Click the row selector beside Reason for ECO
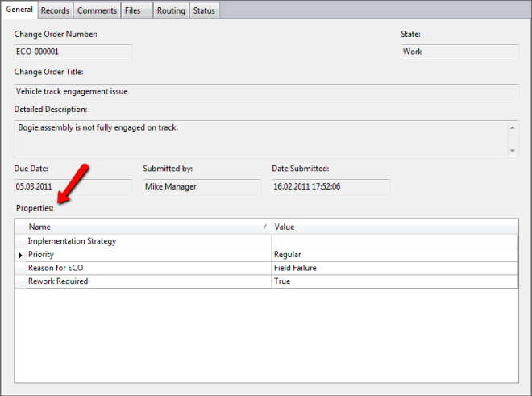Screen dimensions: 532x396 [x=20, y=268]
